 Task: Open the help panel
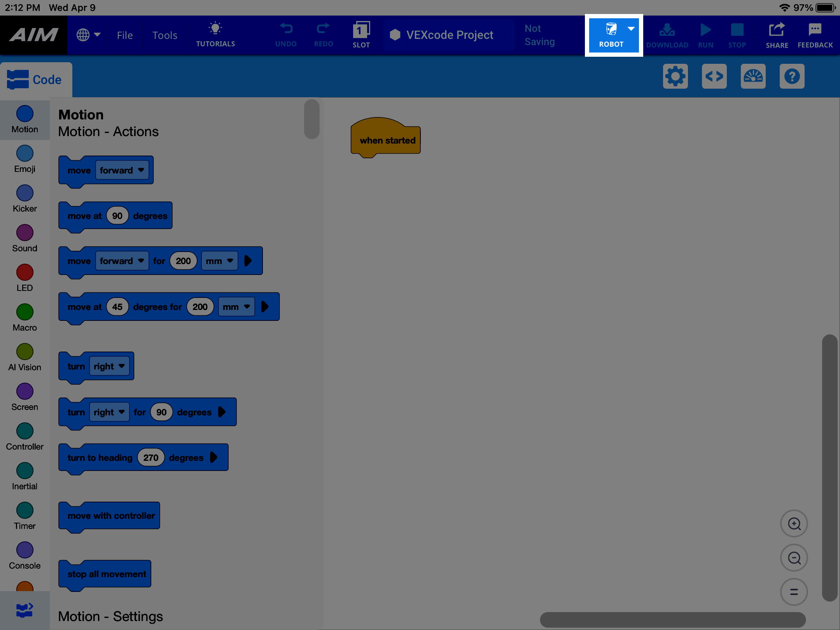pos(792,76)
